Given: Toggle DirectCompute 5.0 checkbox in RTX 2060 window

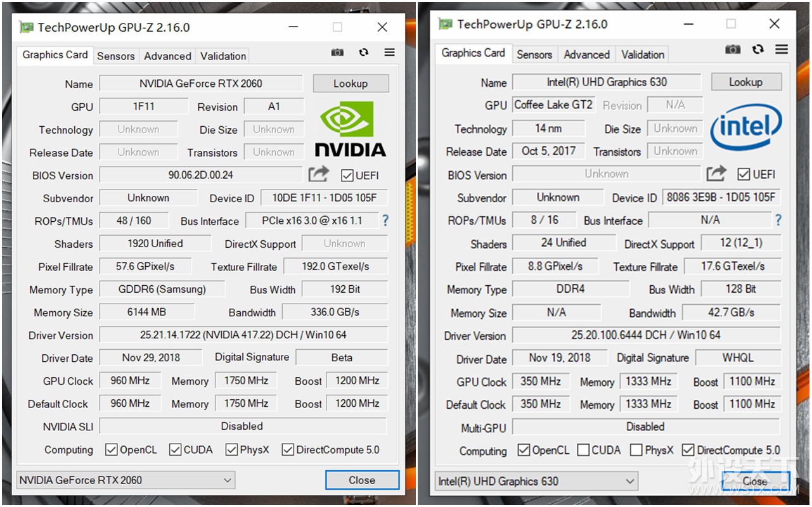Looking at the screenshot, I should 288,450.
